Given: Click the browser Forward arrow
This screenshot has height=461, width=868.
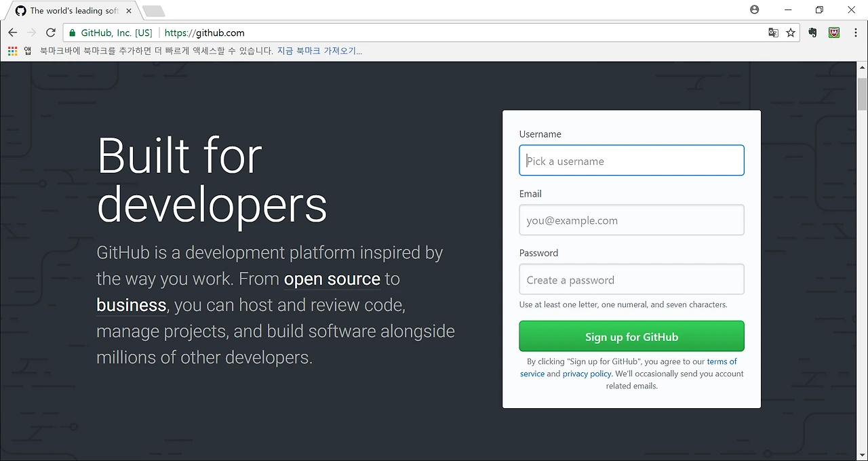Looking at the screenshot, I should (x=31, y=33).
